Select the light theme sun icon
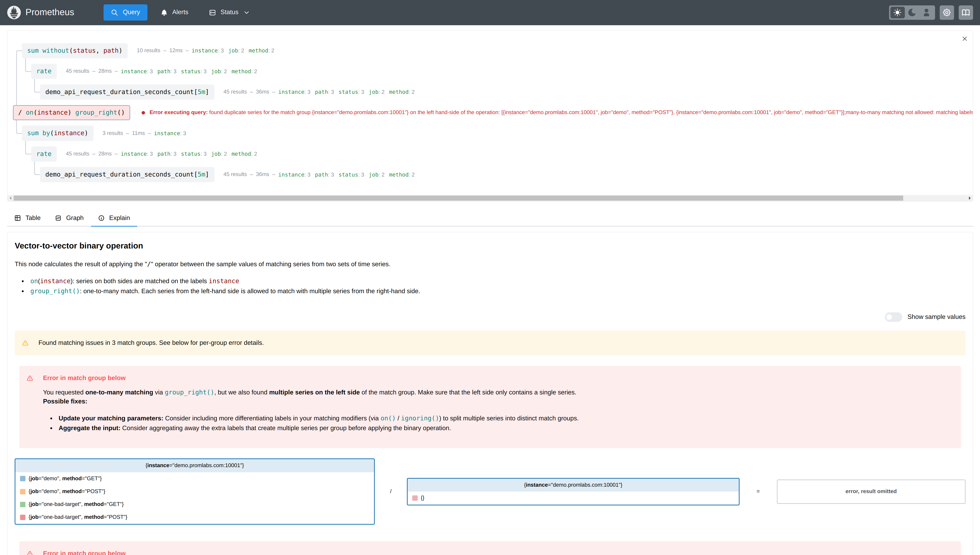The width and height of the screenshot is (980, 555). pyautogui.click(x=898, y=12)
